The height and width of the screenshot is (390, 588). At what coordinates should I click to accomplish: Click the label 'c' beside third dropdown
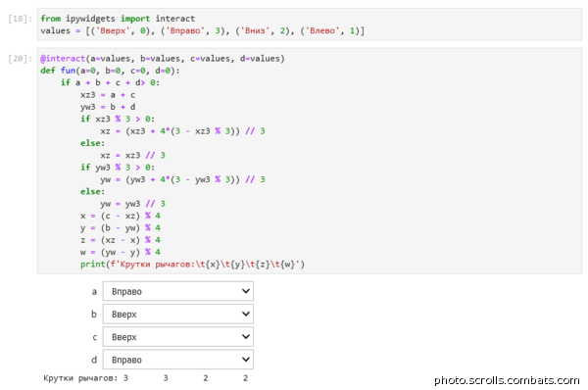pos(94,337)
